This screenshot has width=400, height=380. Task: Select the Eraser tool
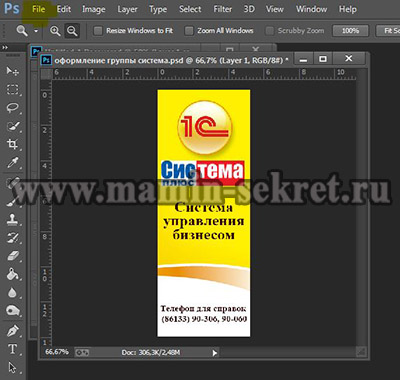point(13,256)
